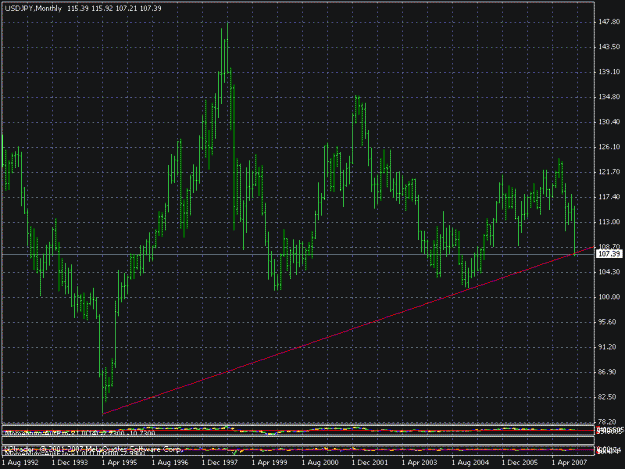
Task: Click the 126.10 price axis label
Action: pos(609,147)
